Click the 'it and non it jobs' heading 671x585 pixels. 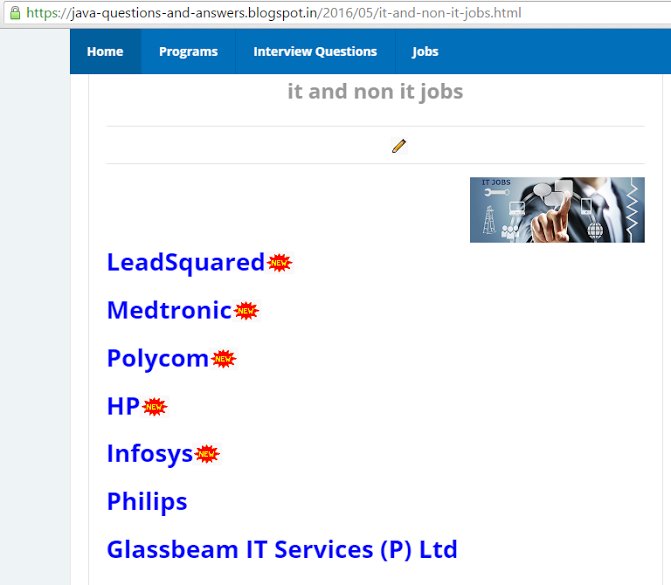(375, 92)
